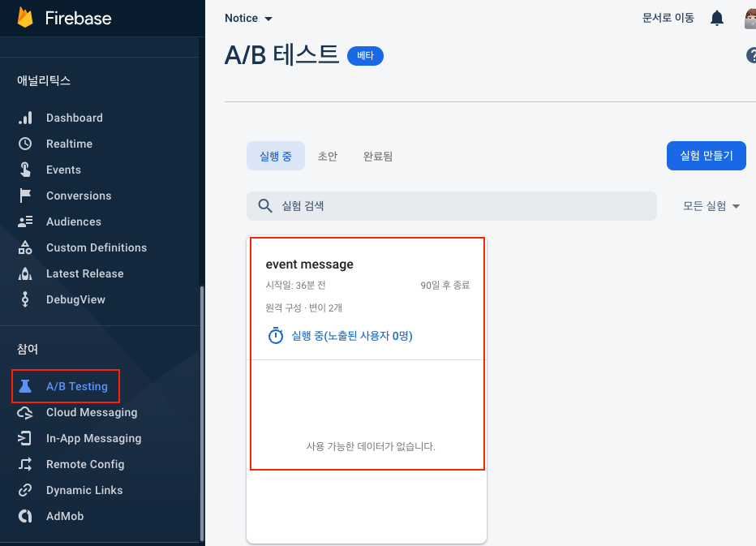
Task: Click the AdMob logo icon
Action: pos(25,516)
